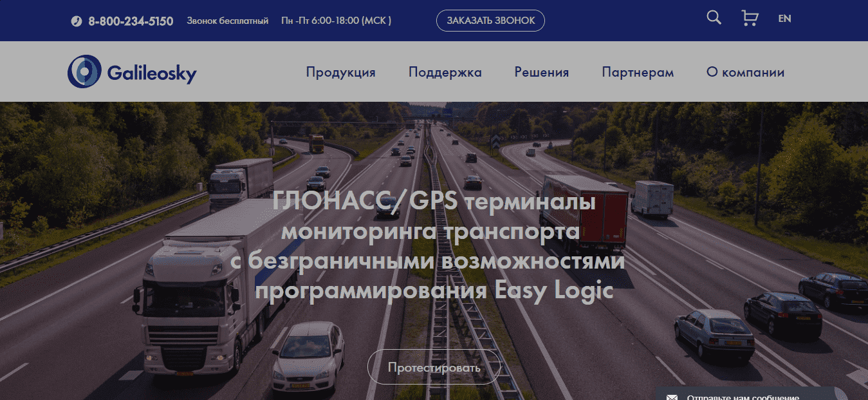This screenshot has height=400, width=868.
Task: Open the Партнерам menu
Action: click(638, 72)
